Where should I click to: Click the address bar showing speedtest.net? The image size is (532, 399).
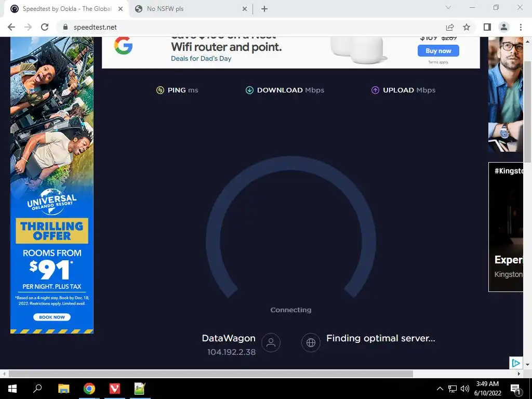pyautogui.click(x=251, y=27)
